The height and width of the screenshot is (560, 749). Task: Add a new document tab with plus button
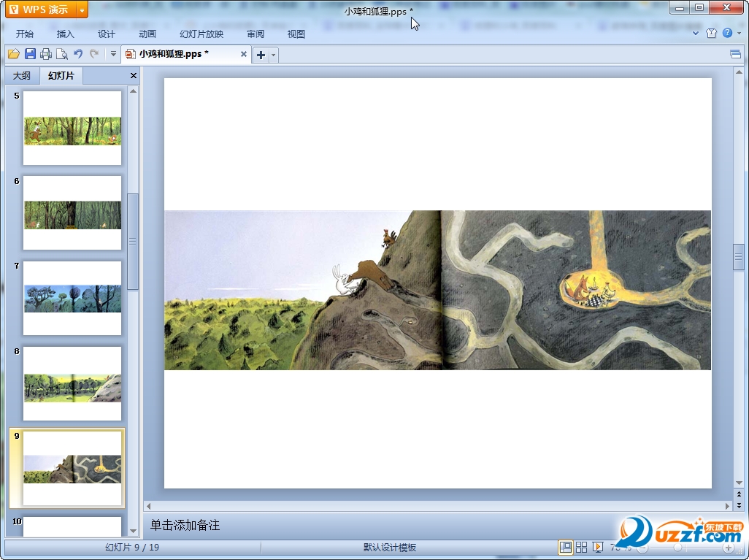[261, 55]
